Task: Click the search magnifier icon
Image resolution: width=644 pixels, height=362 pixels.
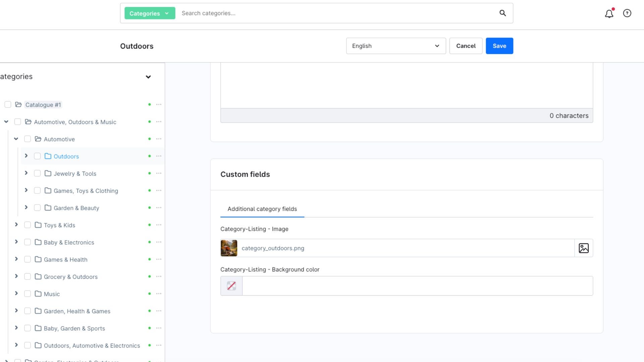Action: coord(502,13)
